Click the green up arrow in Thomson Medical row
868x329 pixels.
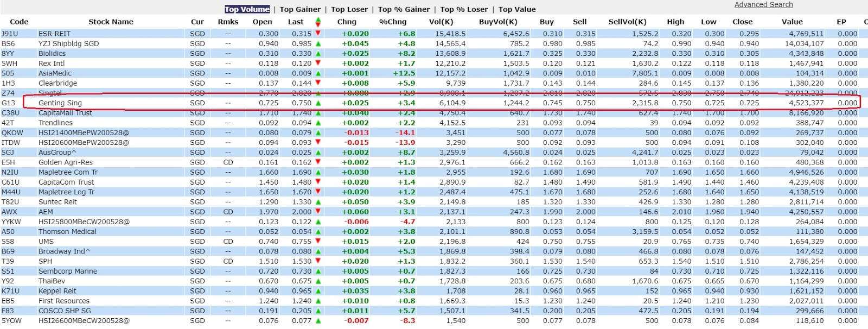point(318,232)
